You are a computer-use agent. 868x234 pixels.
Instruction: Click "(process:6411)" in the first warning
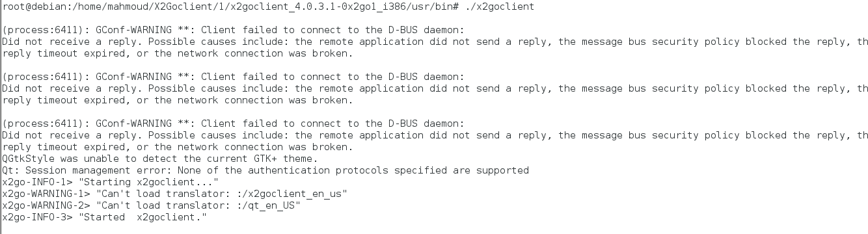pyautogui.click(x=43, y=30)
